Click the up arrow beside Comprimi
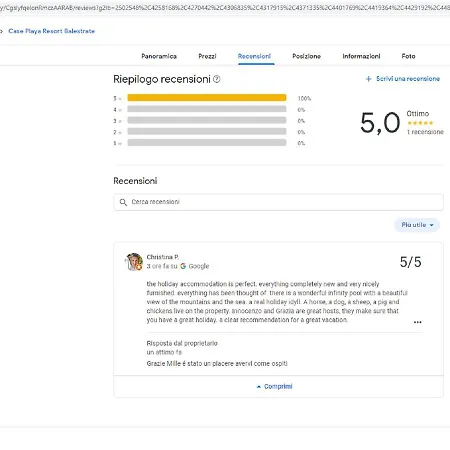The width and height of the screenshot is (450, 450). click(x=259, y=387)
